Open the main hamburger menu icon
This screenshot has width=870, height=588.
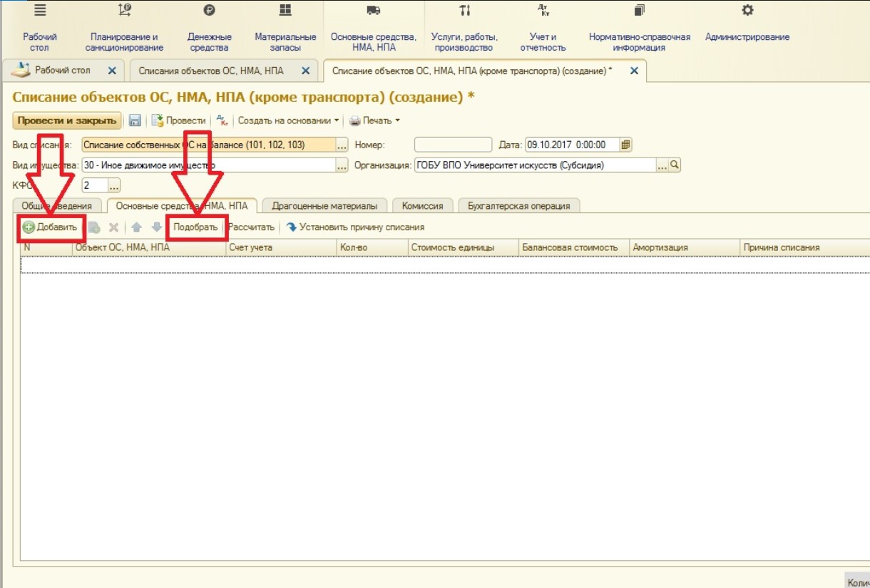click(40, 10)
